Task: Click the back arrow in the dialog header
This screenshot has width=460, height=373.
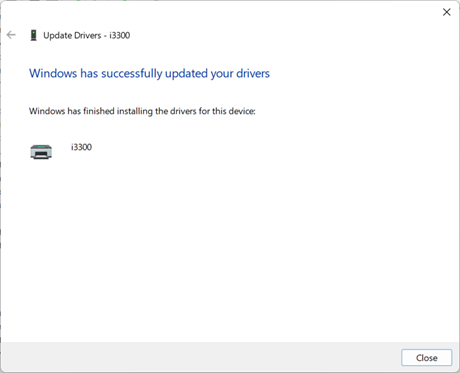Action: [x=11, y=35]
